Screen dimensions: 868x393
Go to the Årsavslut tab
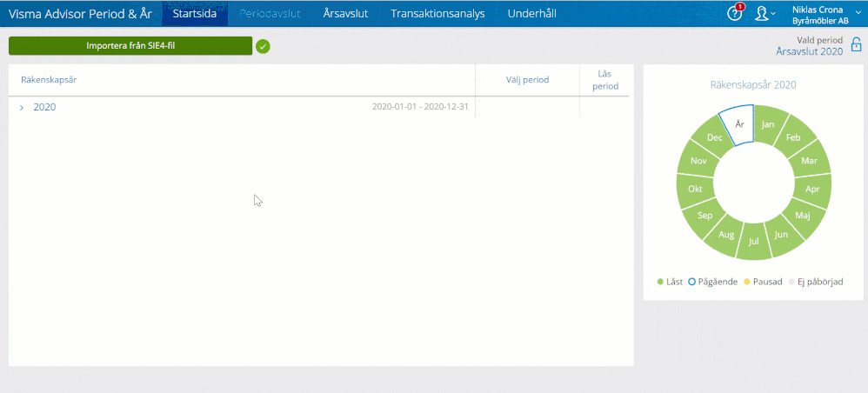pos(345,14)
